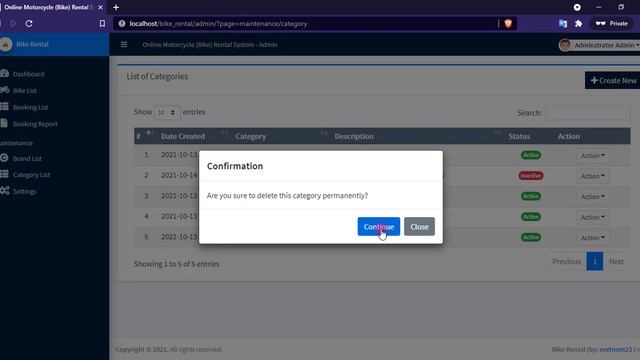
Task: Click the translate icon in the browser toolbar
Action: tap(563, 24)
